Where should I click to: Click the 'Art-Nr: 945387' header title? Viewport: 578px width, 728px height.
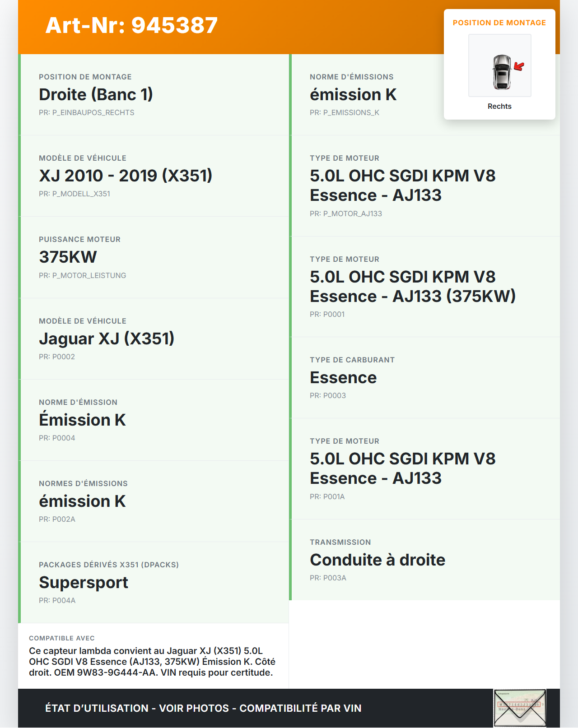click(131, 25)
